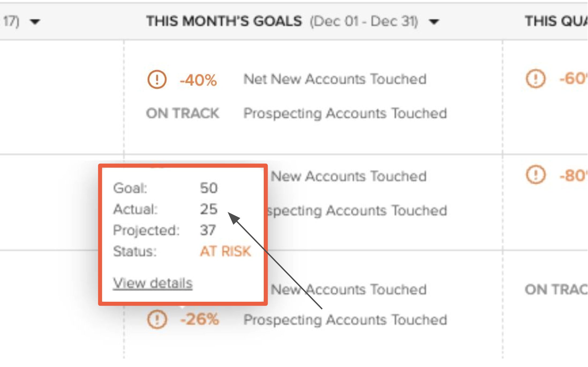Image resolution: width=588 pixels, height=367 pixels.
Task: Click the Actual value 25 in tooltip
Action: [209, 209]
